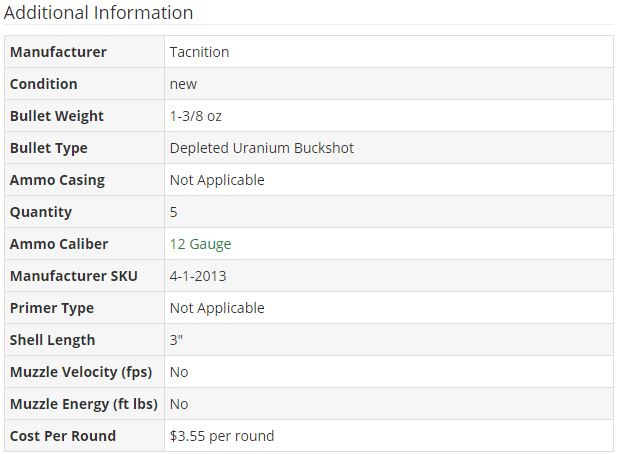The width and height of the screenshot is (617, 454).
Task: Click the Manufacturer SKU value 4-1-2013
Action: (x=198, y=276)
